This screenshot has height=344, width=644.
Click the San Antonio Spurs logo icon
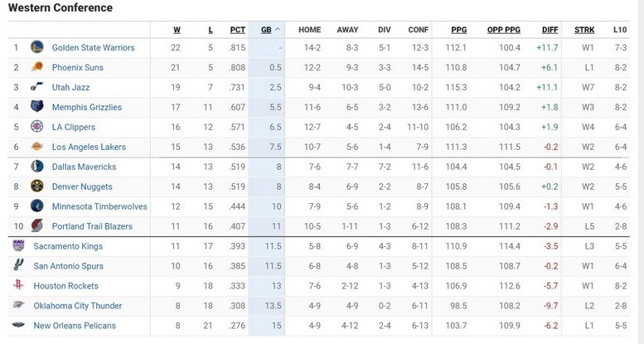19,266
